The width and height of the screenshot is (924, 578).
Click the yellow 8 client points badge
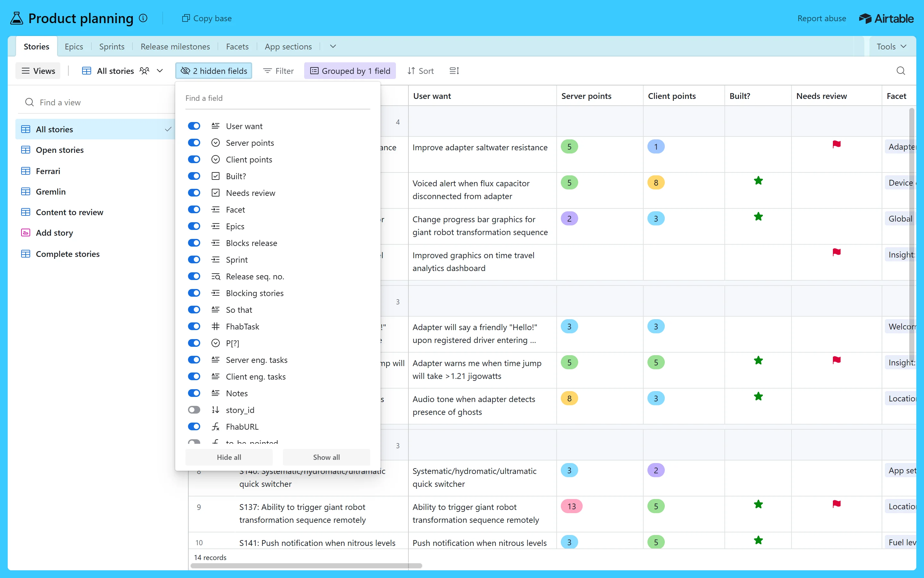click(656, 182)
